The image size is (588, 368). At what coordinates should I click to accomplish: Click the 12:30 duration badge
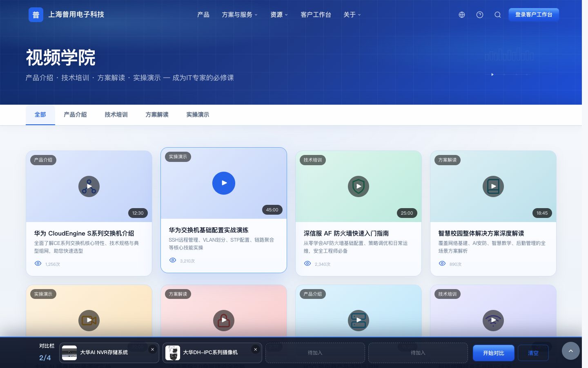tap(138, 213)
